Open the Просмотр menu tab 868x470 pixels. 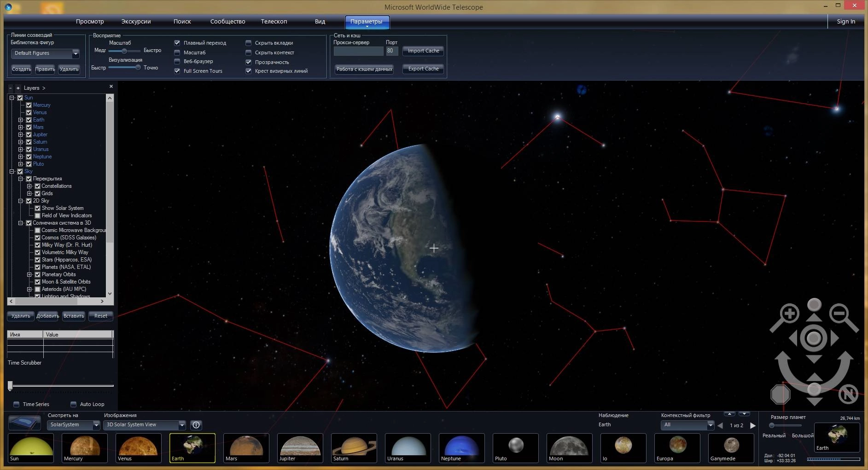tap(90, 22)
